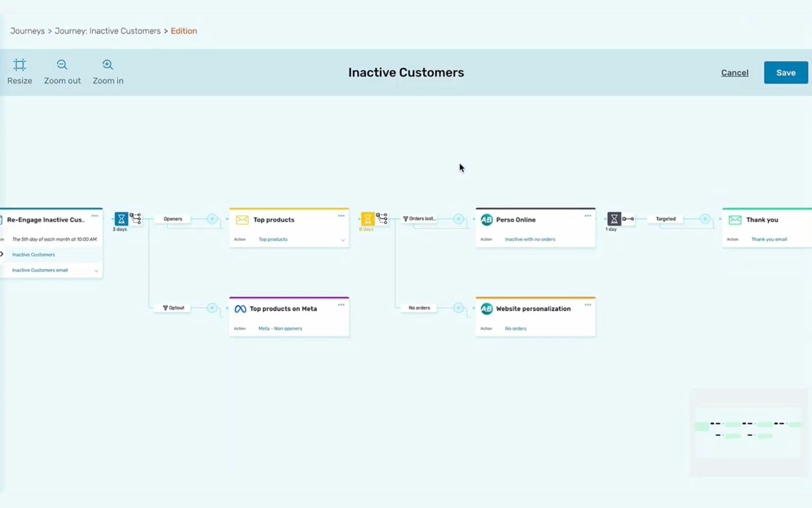Add a step after Targeted branch
This screenshot has width=812, height=508.
pos(705,219)
